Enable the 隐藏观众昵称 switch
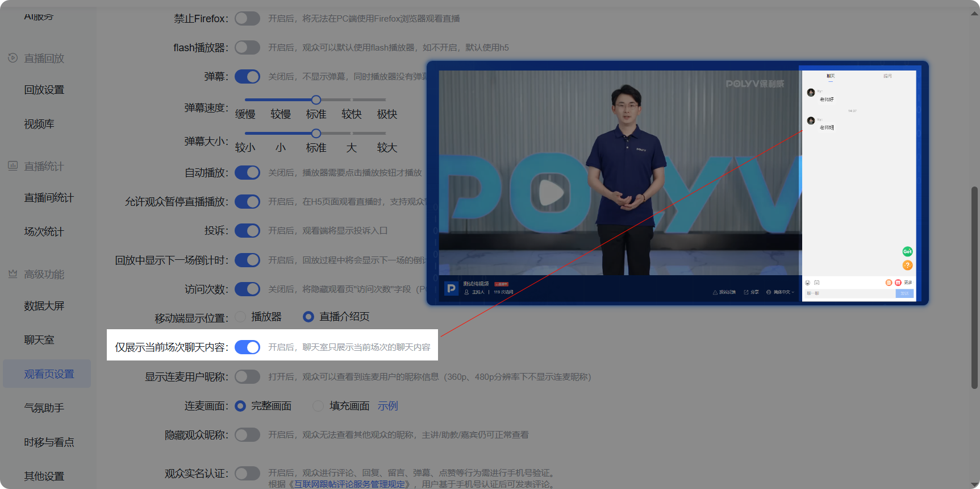This screenshot has width=980, height=489. 247,435
